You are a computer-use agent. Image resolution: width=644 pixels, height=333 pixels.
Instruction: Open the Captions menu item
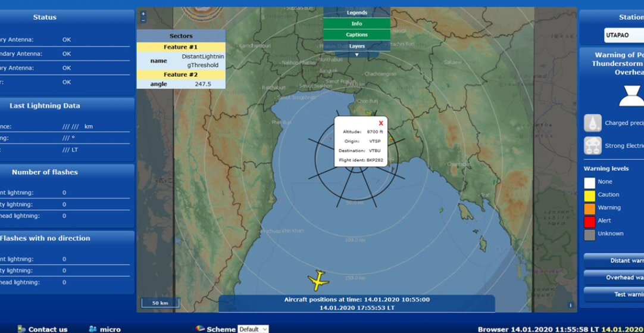click(357, 35)
